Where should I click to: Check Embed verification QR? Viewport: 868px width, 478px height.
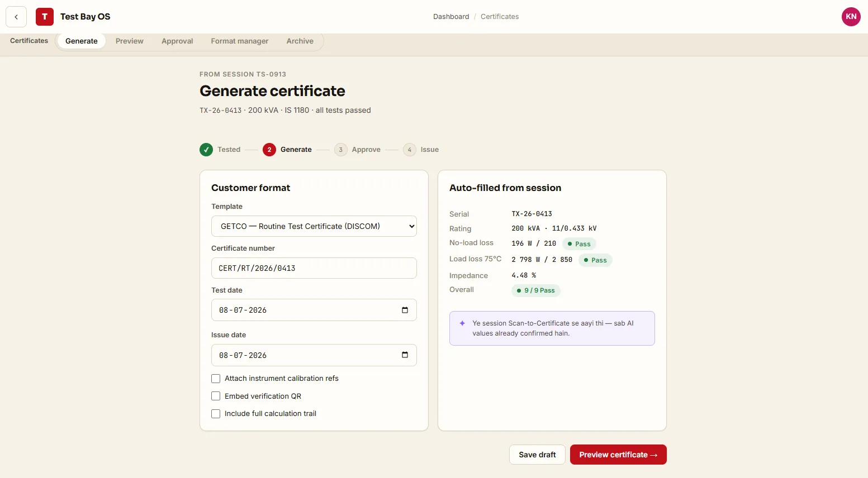click(x=216, y=396)
